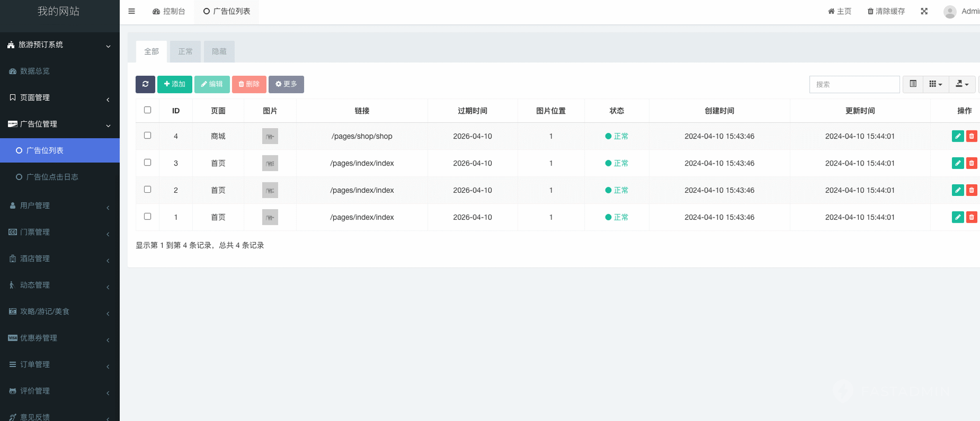Click the refresh table icon button
The image size is (980, 421).
click(145, 84)
